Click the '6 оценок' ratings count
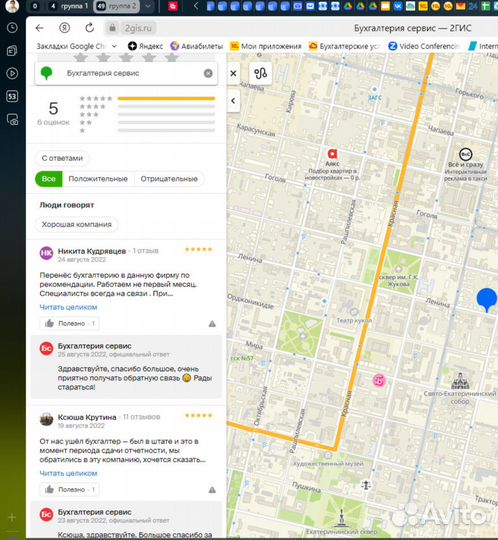The image size is (498, 540). [x=53, y=122]
